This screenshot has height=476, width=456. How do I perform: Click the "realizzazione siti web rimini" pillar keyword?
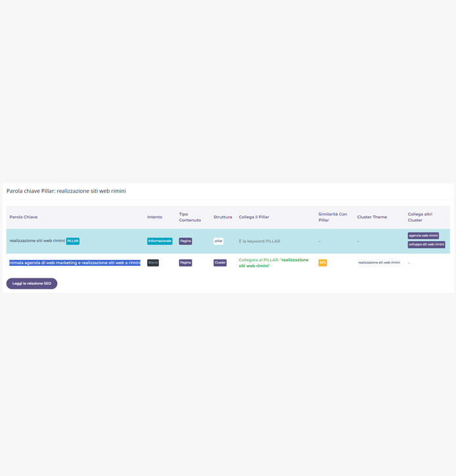click(37, 241)
